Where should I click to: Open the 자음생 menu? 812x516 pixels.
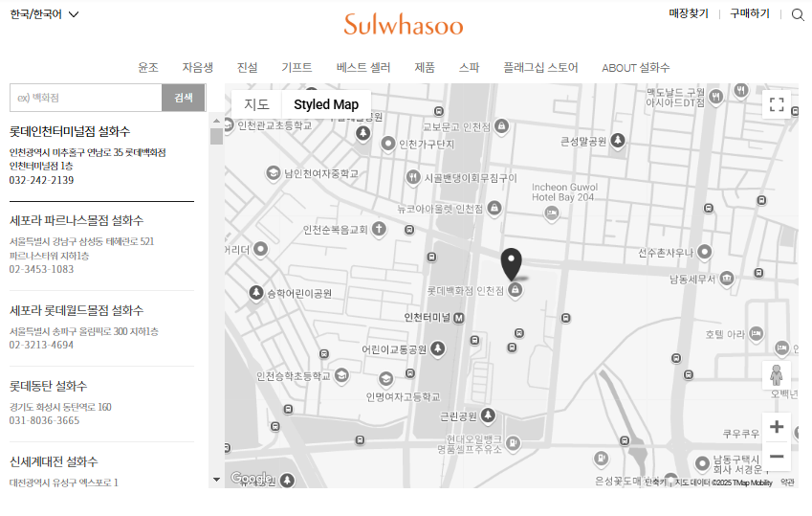tap(198, 67)
